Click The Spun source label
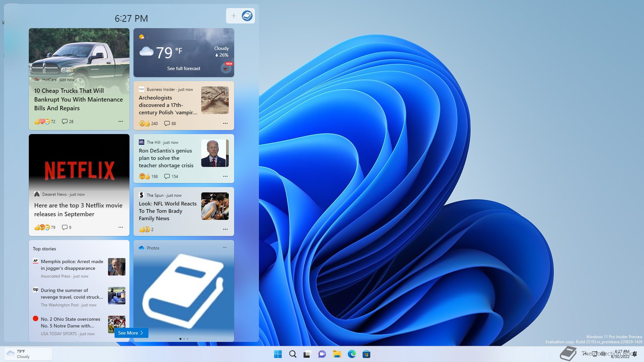This screenshot has height=362, width=644. click(x=155, y=195)
